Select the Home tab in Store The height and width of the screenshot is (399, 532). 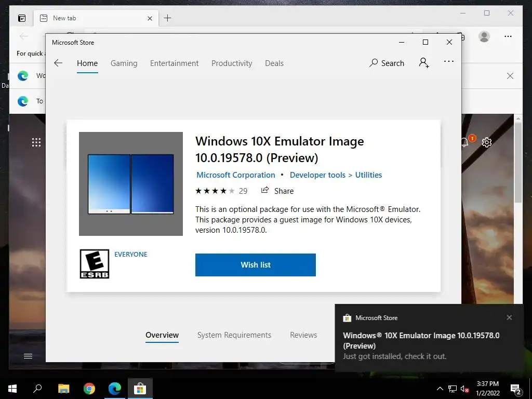pyautogui.click(x=87, y=63)
